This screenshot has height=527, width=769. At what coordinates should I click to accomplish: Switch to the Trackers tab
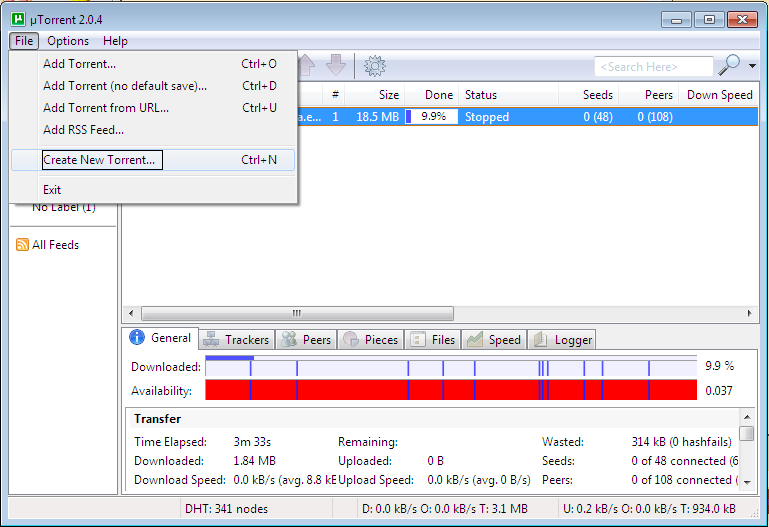pos(237,340)
